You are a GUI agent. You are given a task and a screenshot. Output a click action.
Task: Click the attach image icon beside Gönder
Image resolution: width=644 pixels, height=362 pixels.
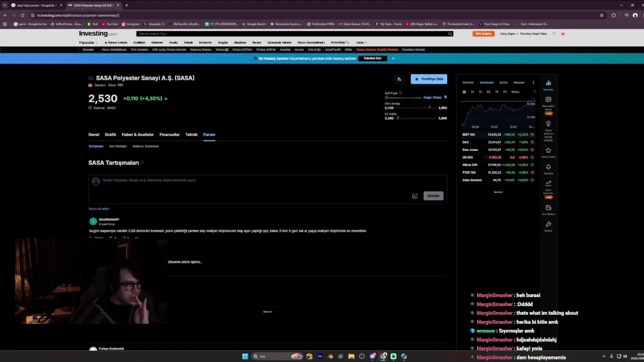pyautogui.click(x=415, y=196)
